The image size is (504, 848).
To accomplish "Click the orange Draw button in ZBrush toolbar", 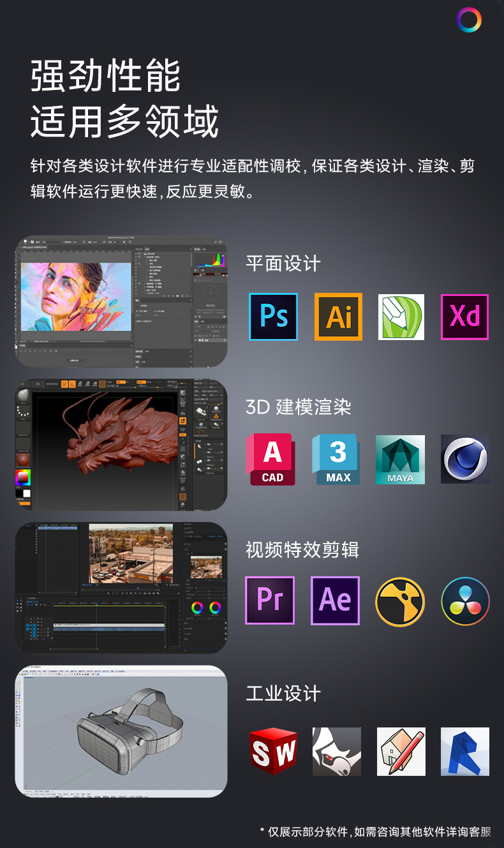I will click(72, 383).
